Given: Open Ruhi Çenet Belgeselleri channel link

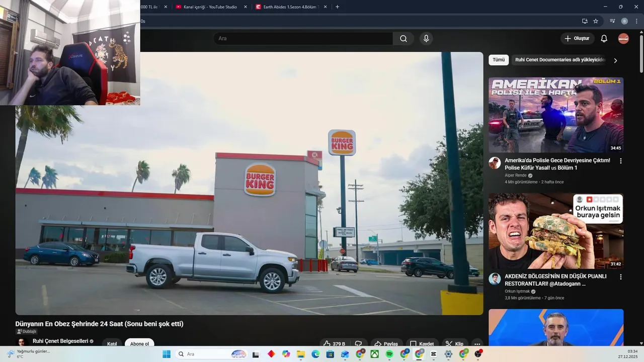Looking at the screenshot, I should (60, 341).
